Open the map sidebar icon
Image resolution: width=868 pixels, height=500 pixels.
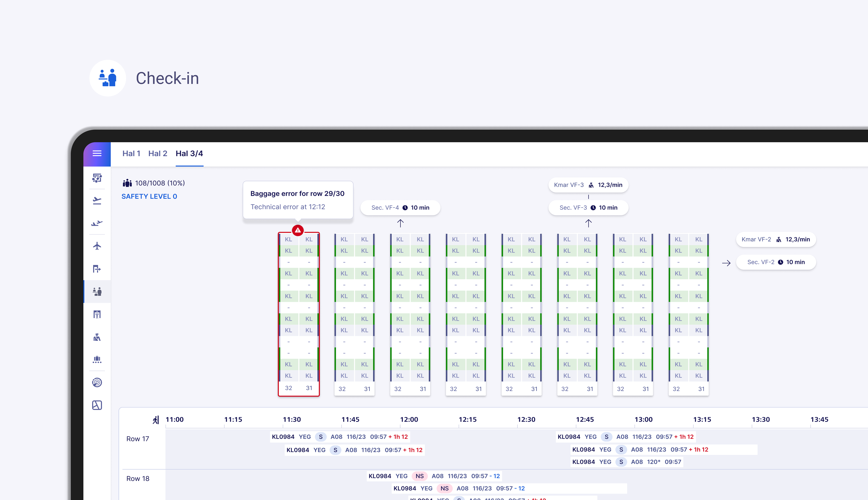[97, 405]
